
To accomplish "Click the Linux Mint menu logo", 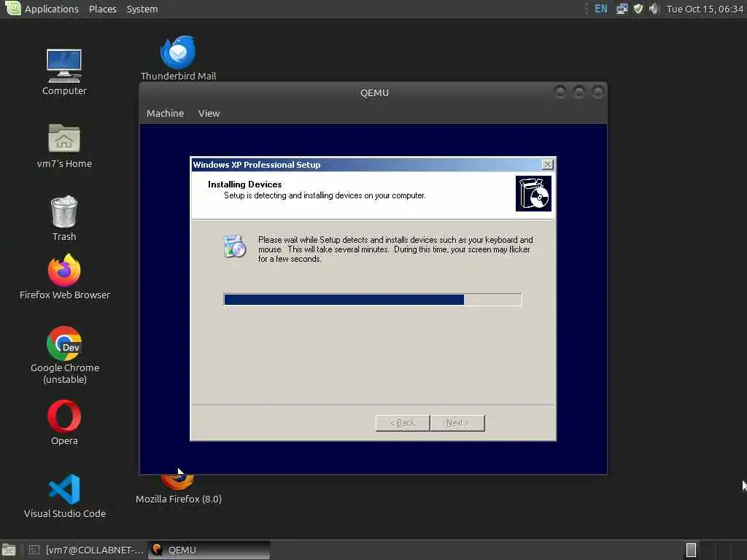I will [12, 8].
